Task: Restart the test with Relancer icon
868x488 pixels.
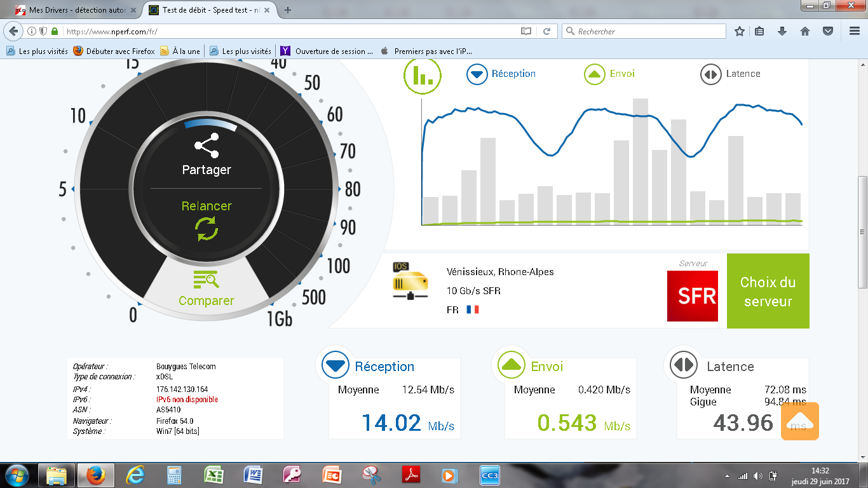Action: 207,228
